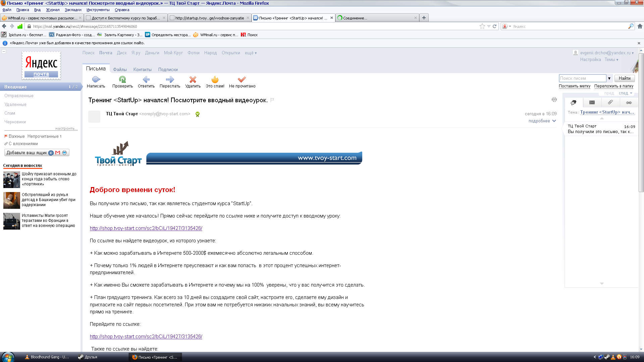Click the Проверить check mail icon
The width and height of the screenshot is (644, 362).
[122, 79]
